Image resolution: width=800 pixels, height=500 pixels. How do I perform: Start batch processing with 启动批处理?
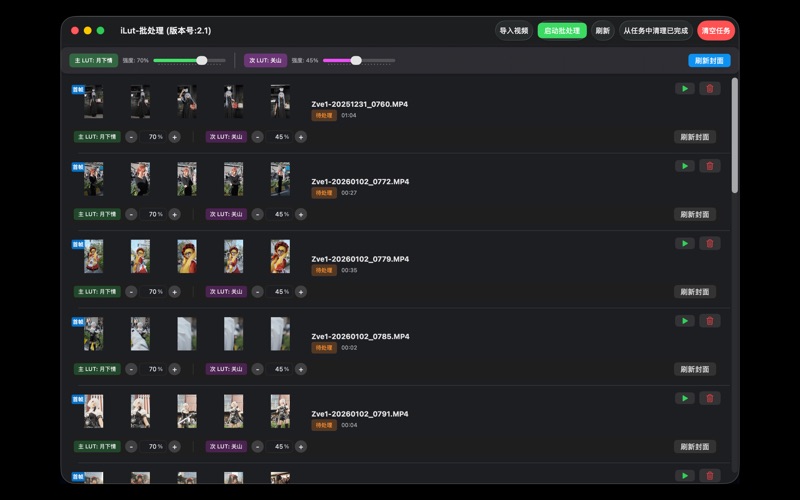pyautogui.click(x=562, y=31)
